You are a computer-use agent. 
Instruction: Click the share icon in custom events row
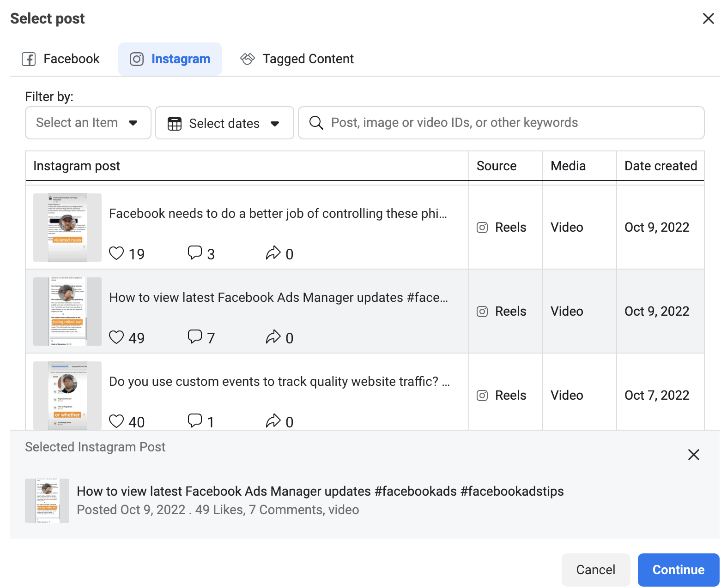click(x=273, y=421)
